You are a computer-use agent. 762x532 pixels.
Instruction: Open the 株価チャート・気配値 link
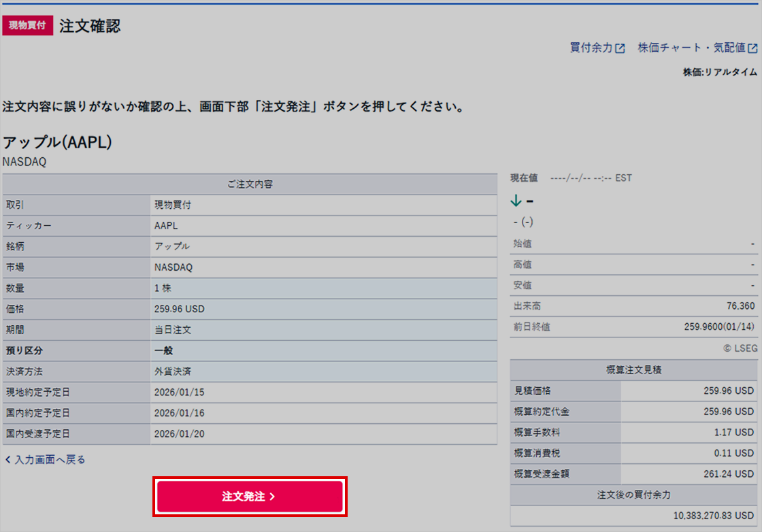point(691,48)
